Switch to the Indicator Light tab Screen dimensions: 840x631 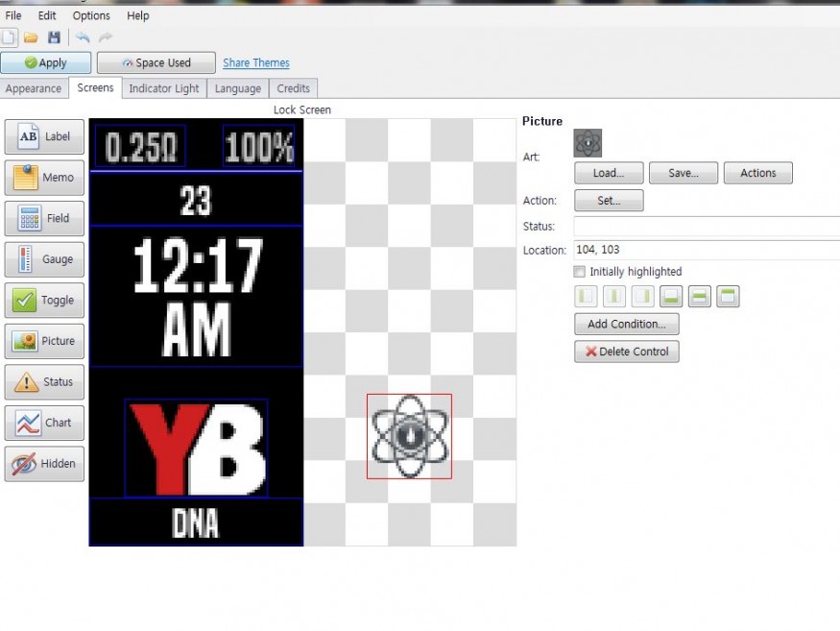pos(164,88)
